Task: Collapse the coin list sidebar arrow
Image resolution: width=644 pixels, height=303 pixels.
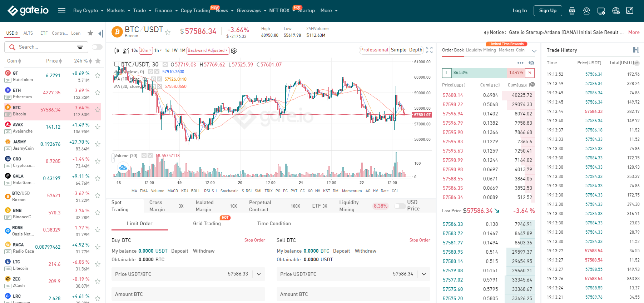Action: point(100,33)
